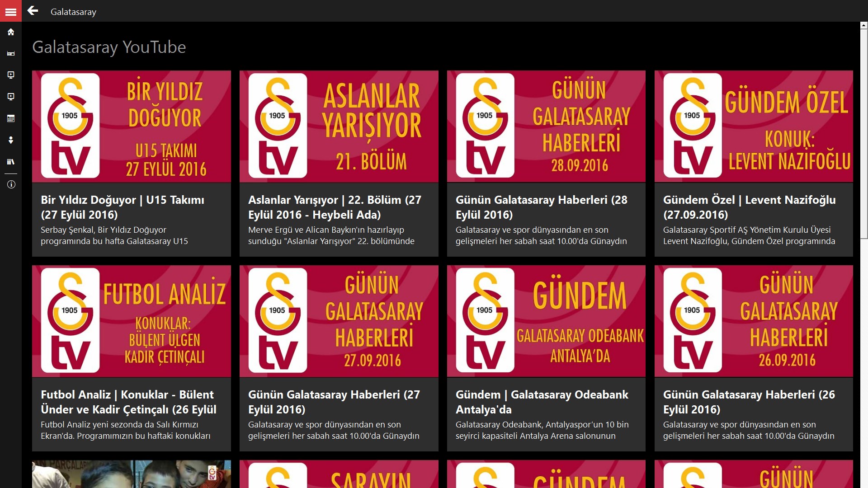Click title Günün Galatasaray Haberleri (26 Eylül 2016)
The width and height of the screenshot is (868, 488).
pos(749,402)
